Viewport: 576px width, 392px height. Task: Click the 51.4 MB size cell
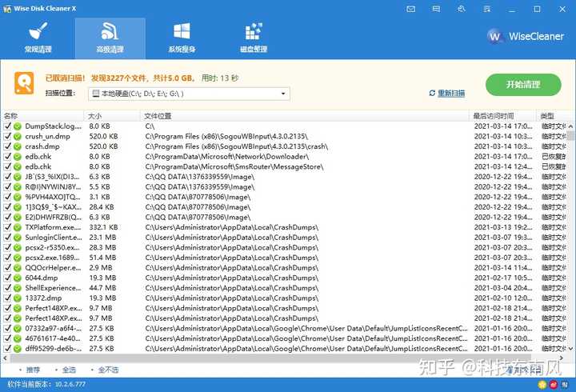click(x=102, y=258)
